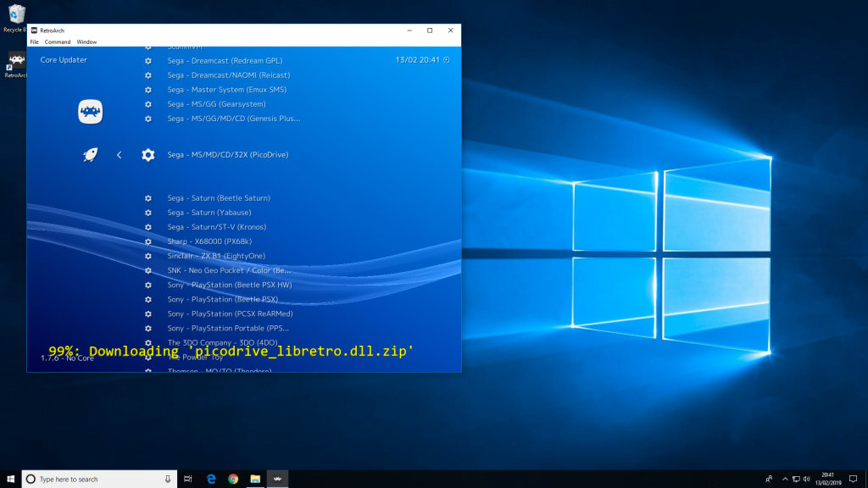Image resolution: width=868 pixels, height=488 pixels.
Task: Select Sega - Master System (Emux SMS) core
Action: [x=227, y=90]
